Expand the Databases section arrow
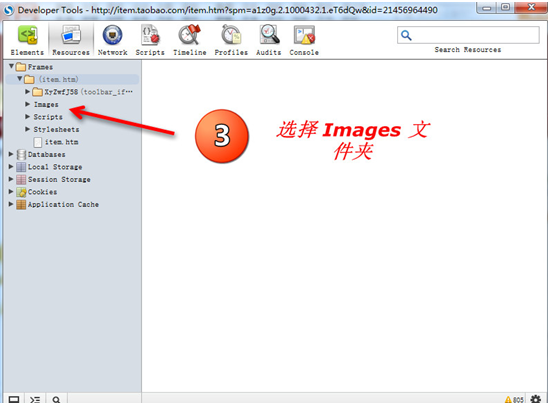This screenshot has width=548, height=403. pyautogui.click(x=11, y=154)
